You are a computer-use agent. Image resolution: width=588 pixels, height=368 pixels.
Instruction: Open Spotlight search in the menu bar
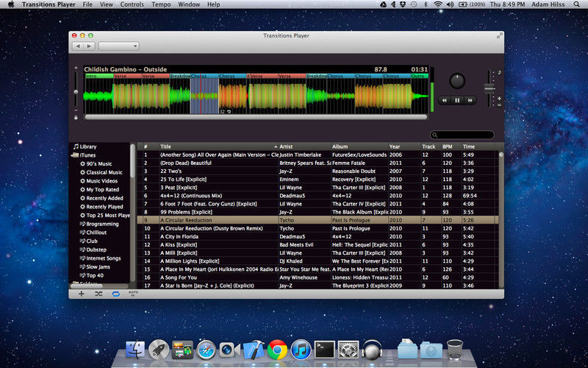pyautogui.click(x=577, y=4)
